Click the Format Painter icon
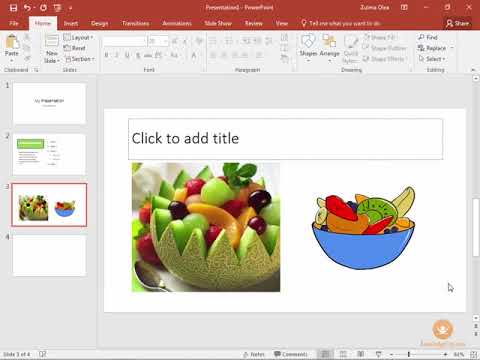This screenshot has width=480, height=360. coord(27,59)
